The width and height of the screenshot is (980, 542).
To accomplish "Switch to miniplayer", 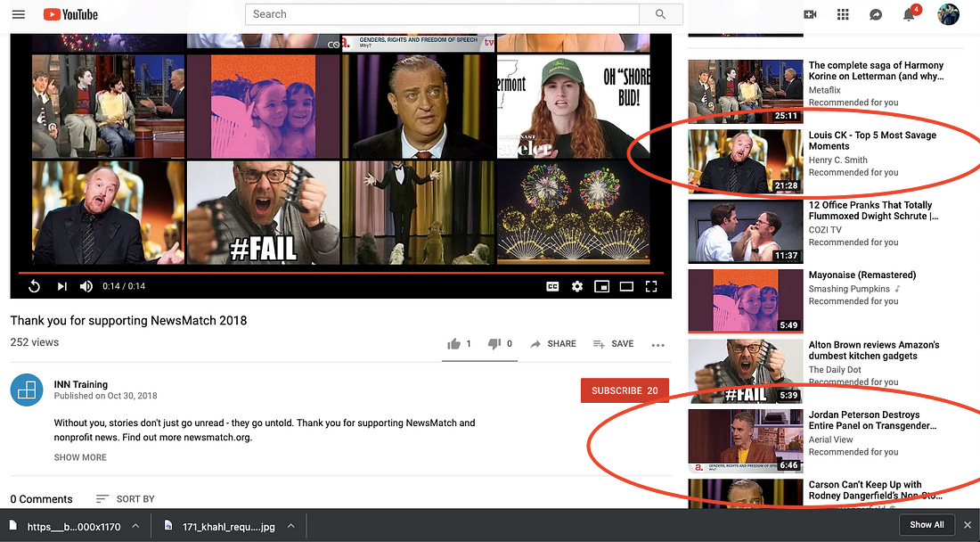I will tap(601, 286).
